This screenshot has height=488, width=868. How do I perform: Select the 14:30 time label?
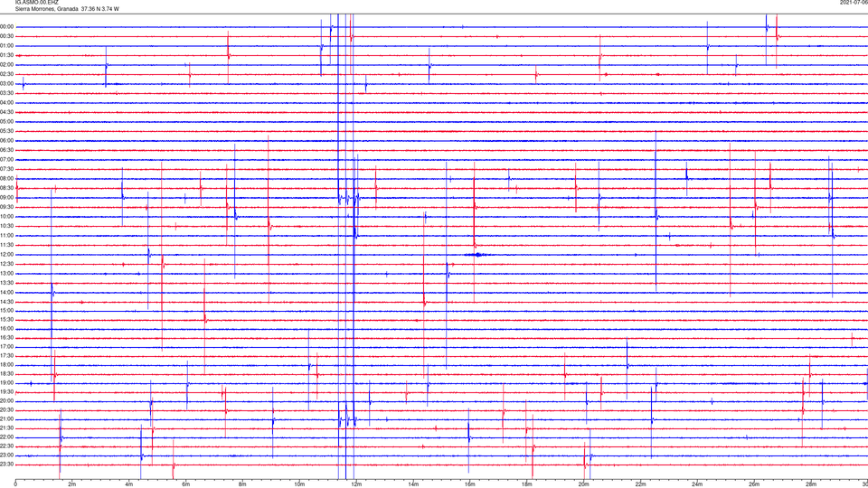tap(7, 302)
